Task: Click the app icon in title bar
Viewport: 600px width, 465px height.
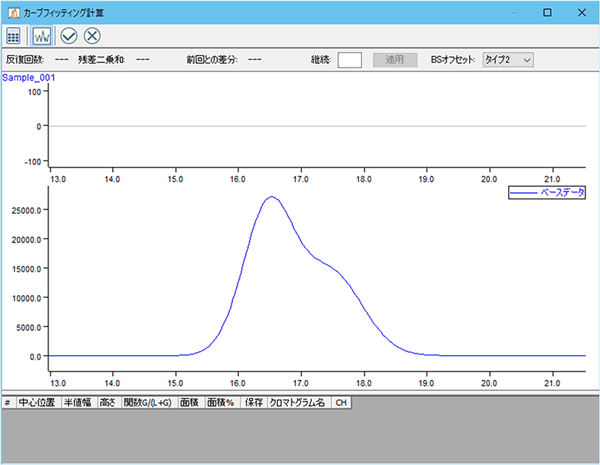Action: coord(13,11)
